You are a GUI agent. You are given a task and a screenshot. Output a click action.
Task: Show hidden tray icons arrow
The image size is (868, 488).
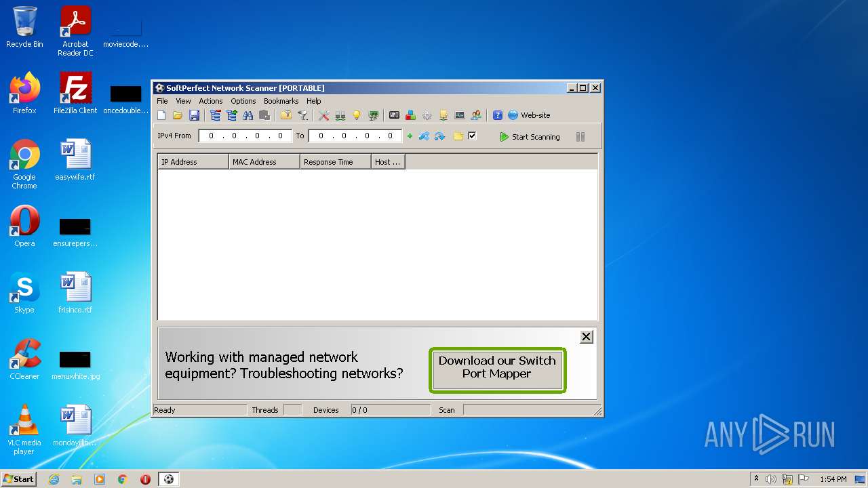[756, 479]
